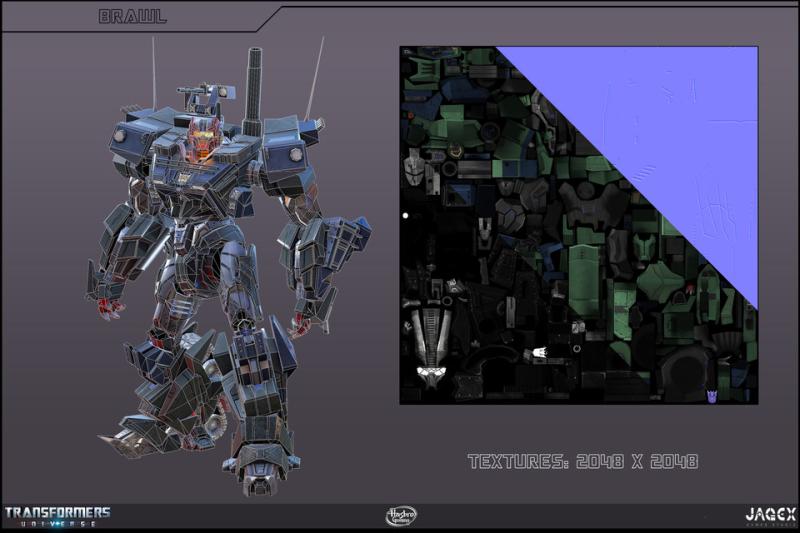Image resolution: width=800 pixels, height=533 pixels.
Task: Click the Transformers Universe logo
Action: (58, 516)
